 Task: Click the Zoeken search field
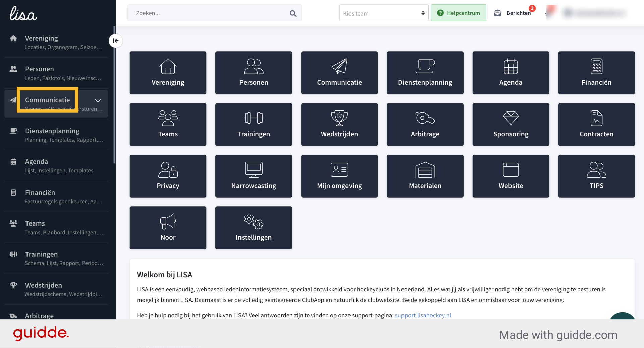coord(214,13)
